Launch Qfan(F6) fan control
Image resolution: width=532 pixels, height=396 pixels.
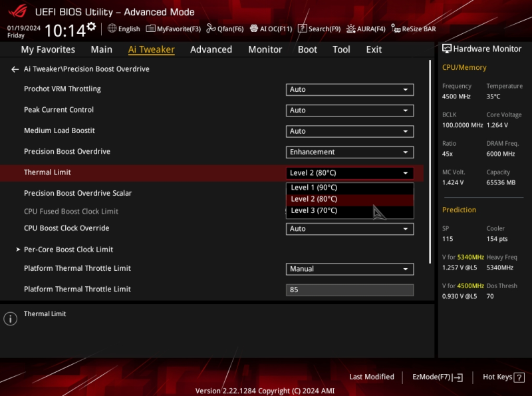click(x=225, y=29)
